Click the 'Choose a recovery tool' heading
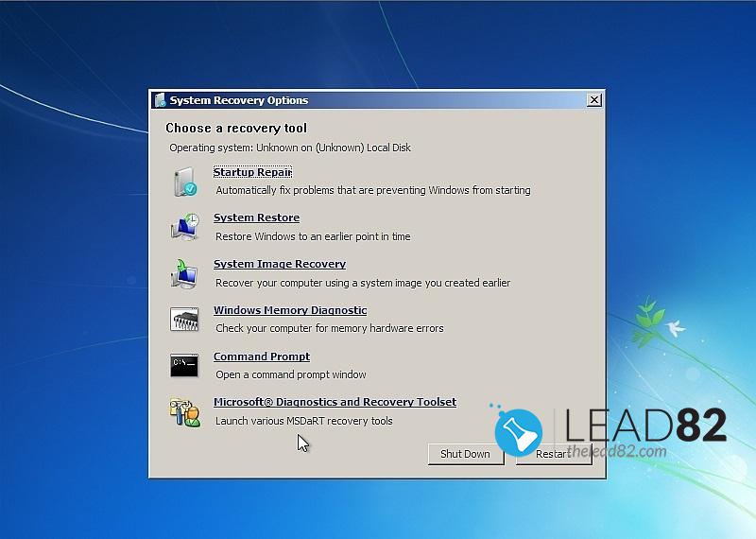This screenshot has width=756, height=539. (x=236, y=129)
